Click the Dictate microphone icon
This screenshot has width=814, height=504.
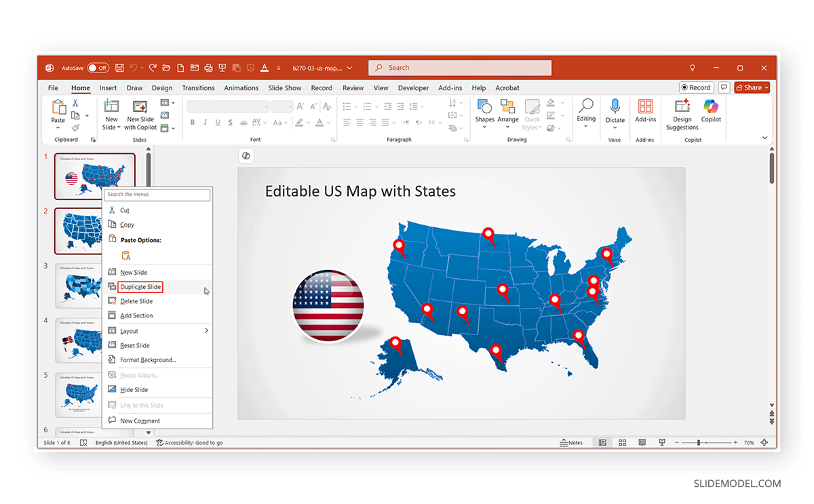coord(615,106)
